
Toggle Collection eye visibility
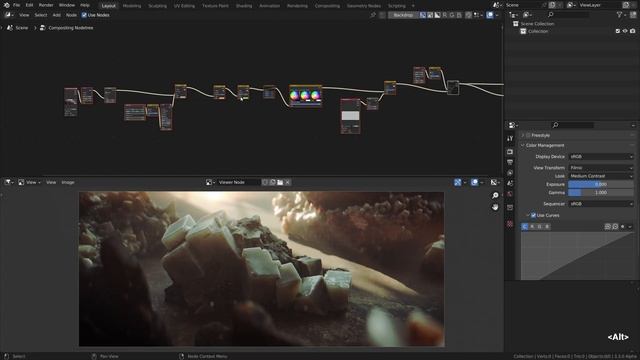pyautogui.click(x=625, y=31)
